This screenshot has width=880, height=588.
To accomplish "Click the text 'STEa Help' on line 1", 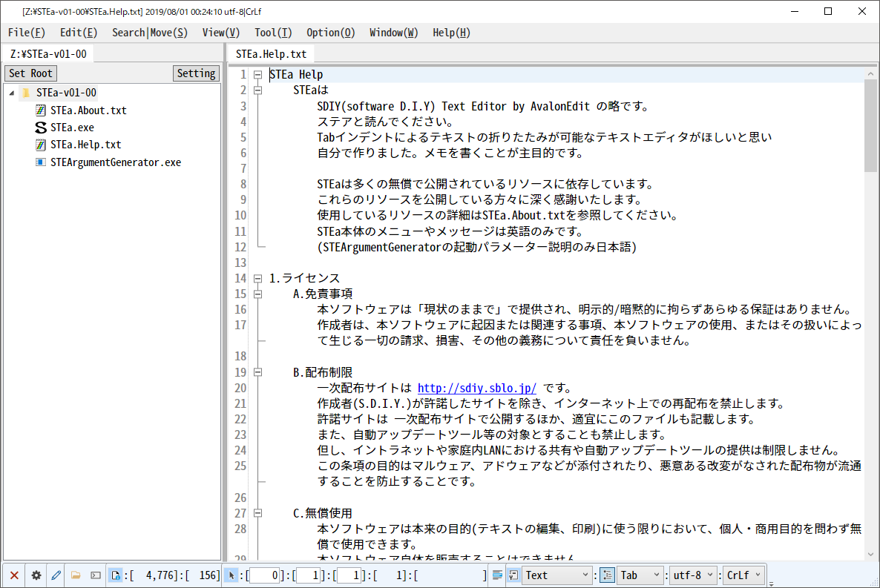I will pos(296,75).
